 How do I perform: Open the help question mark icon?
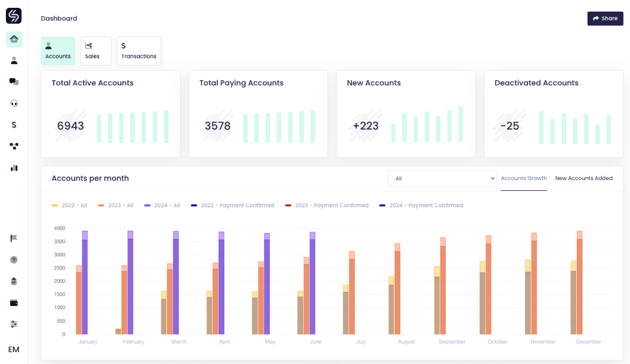pyautogui.click(x=14, y=260)
